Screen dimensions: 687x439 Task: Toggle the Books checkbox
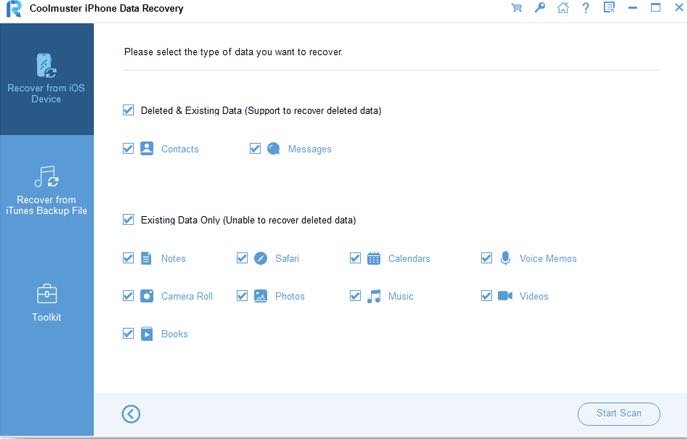click(128, 334)
